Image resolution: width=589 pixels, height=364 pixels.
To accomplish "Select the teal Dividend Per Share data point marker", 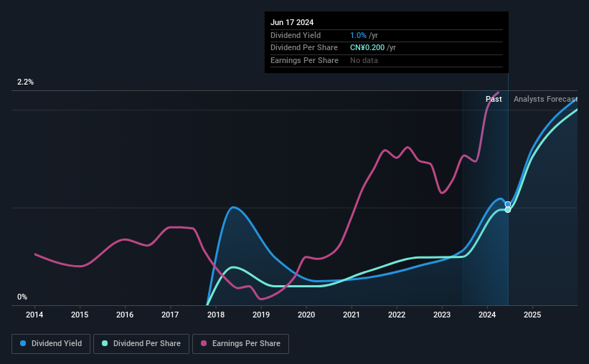I will (508, 210).
